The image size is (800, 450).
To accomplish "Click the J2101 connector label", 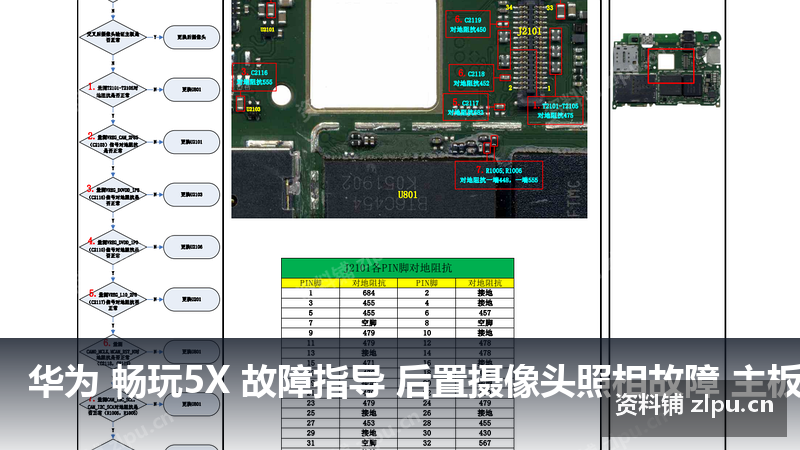I will 529,31.
